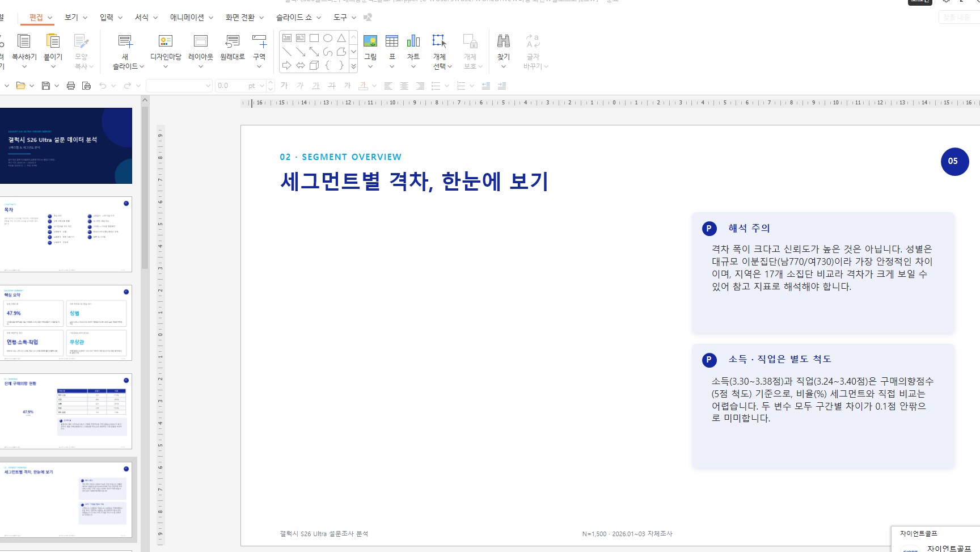Toggle bold 가 formatting
Image resolution: width=980 pixels, height=552 pixels.
(284, 86)
